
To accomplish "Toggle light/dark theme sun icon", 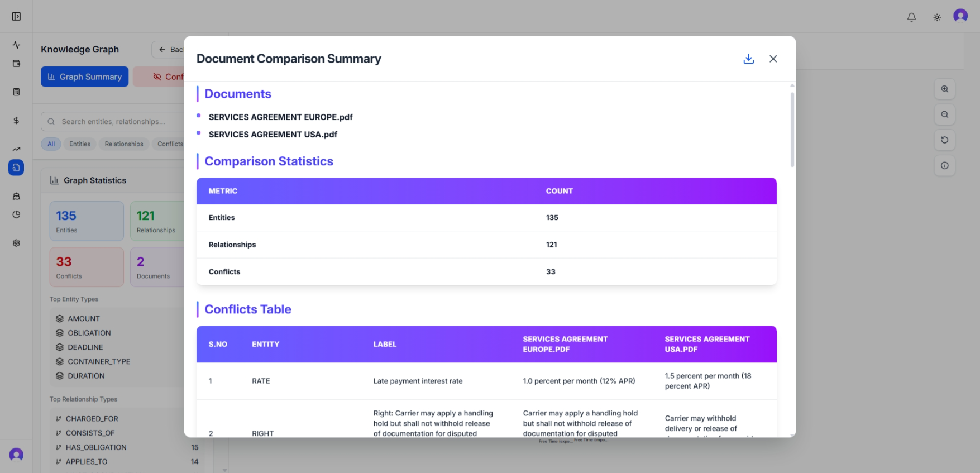I will click(x=937, y=17).
